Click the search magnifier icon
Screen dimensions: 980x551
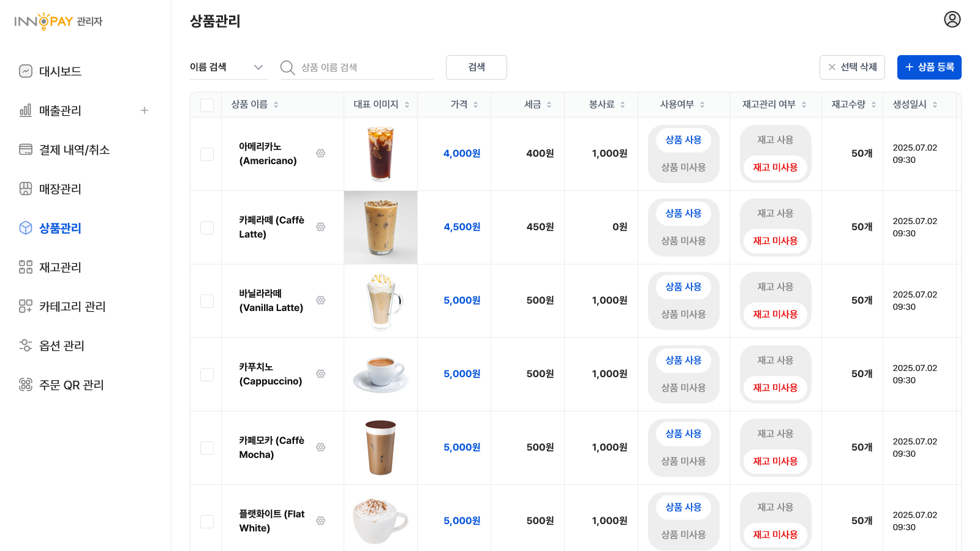pyautogui.click(x=287, y=67)
